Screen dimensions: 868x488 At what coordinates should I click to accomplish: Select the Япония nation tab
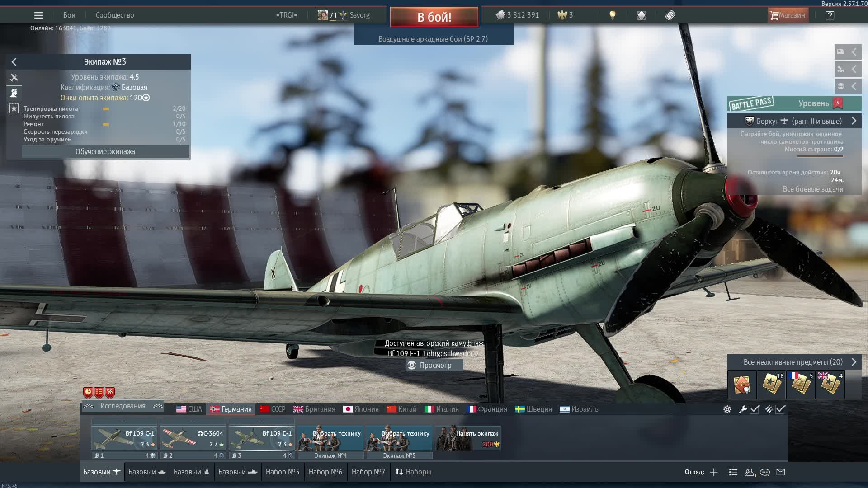[x=361, y=409]
